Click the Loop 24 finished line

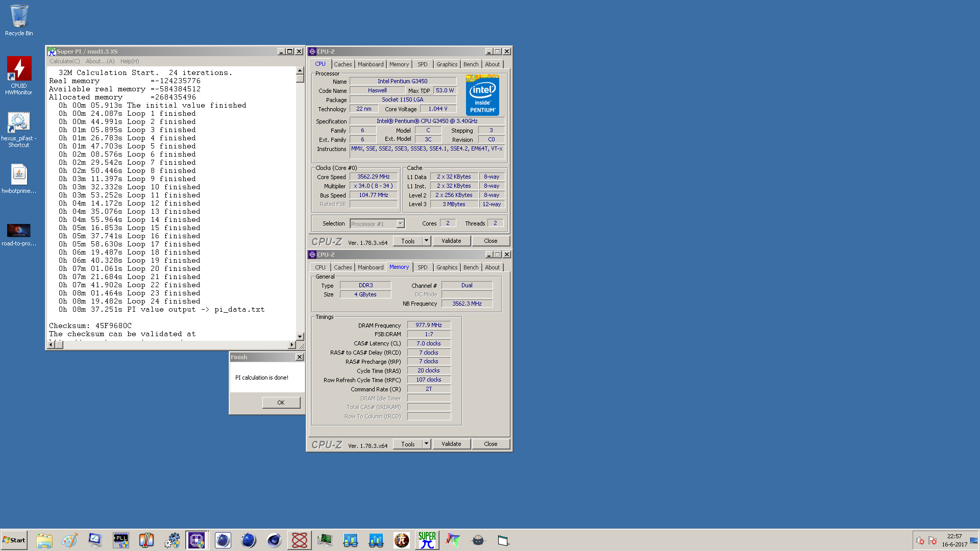[x=130, y=302]
